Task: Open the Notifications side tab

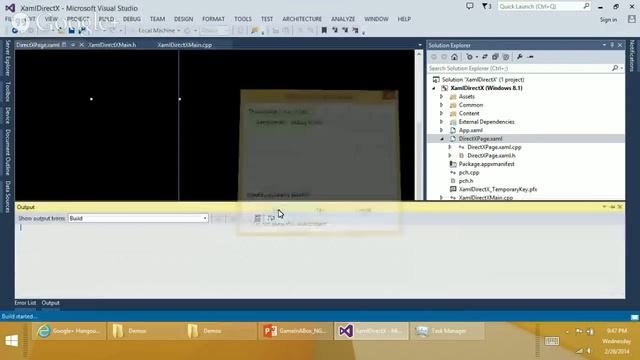Action: tap(632, 56)
